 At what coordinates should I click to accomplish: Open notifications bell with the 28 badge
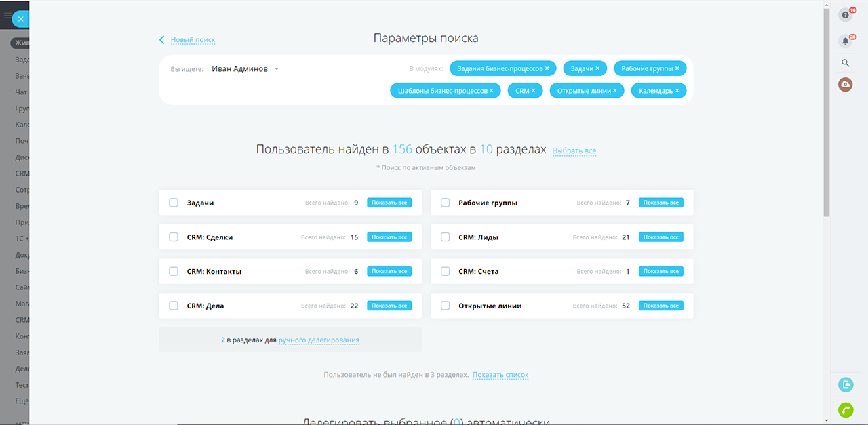click(x=845, y=41)
